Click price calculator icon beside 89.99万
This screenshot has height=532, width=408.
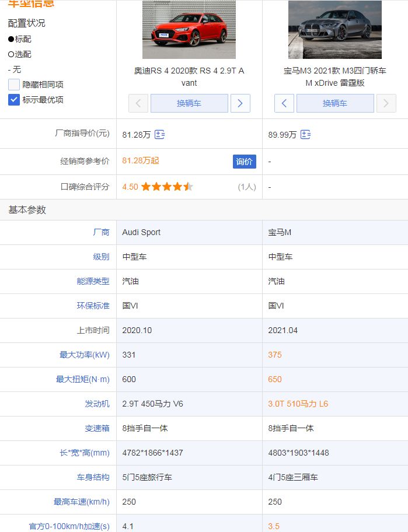[x=305, y=135]
